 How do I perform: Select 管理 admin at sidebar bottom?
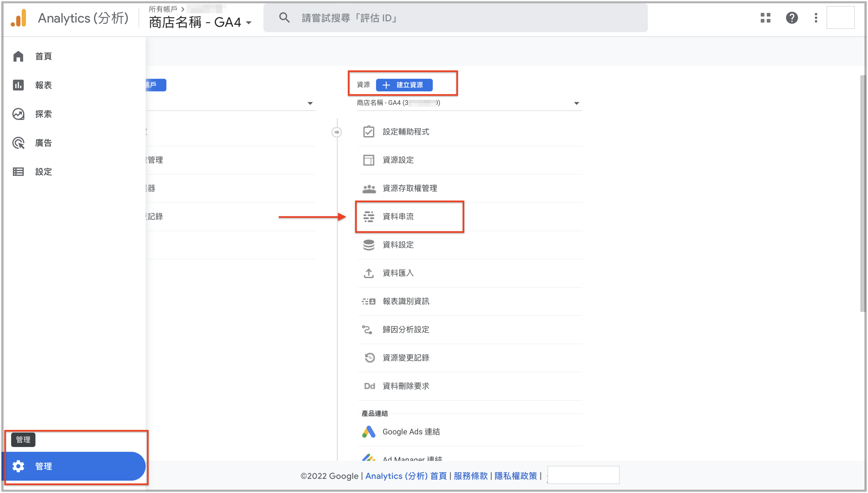click(x=74, y=466)
